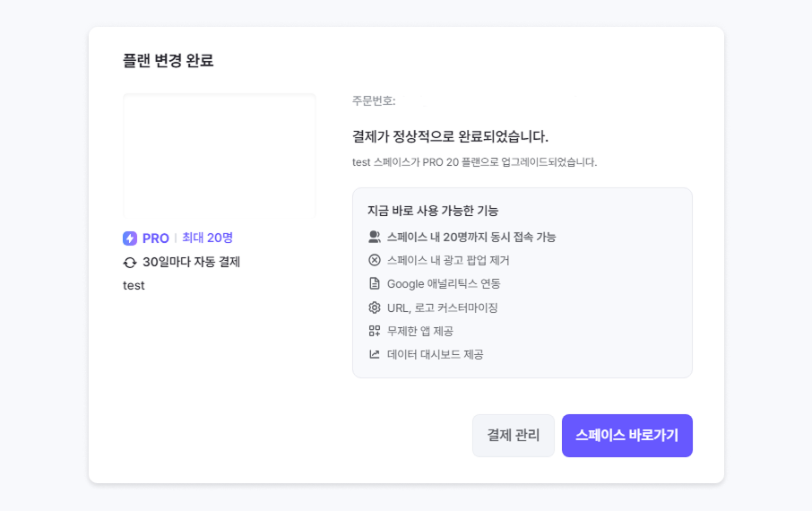Viewport: 812px width, 511px height.
Task: Click the test space name text
Action: coord(134,285)
